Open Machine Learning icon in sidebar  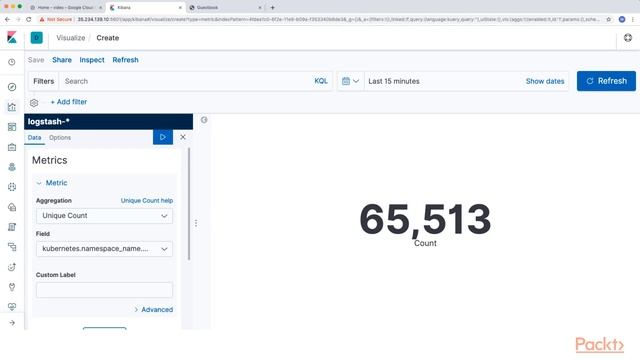pyautogui.click(x=12, y=187)
